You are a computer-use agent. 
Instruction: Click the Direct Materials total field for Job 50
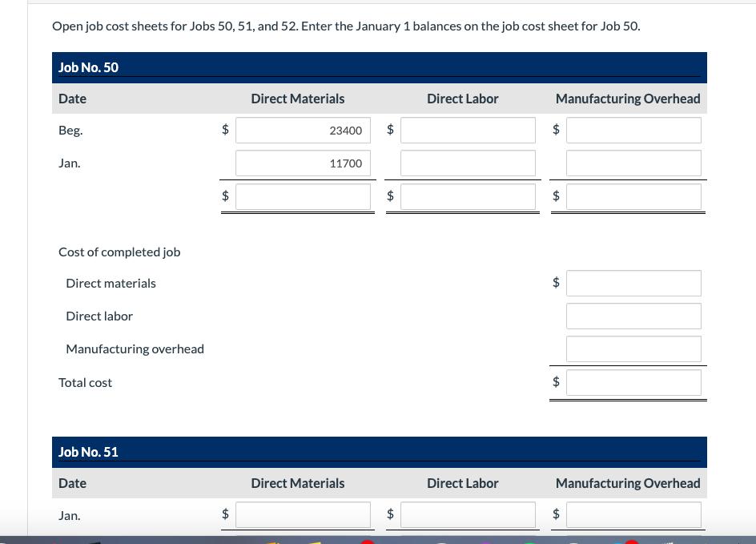[x=303, y=196]
